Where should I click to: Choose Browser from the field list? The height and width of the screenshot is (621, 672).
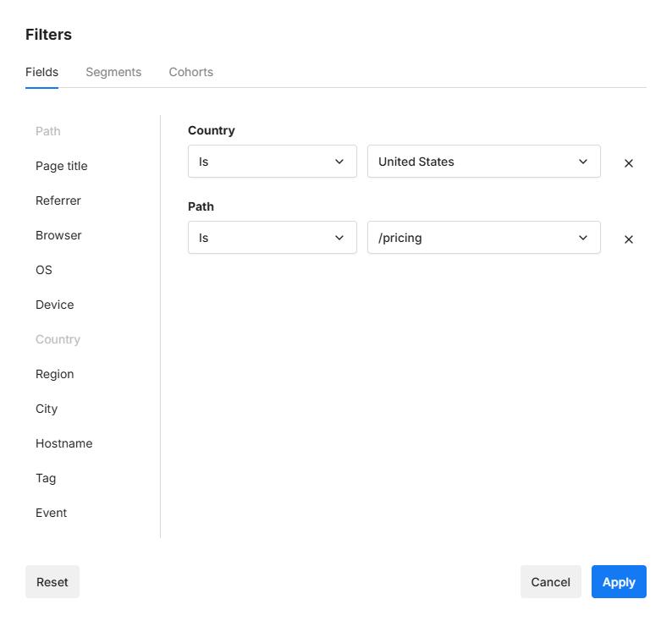click(x=58, y=235)
